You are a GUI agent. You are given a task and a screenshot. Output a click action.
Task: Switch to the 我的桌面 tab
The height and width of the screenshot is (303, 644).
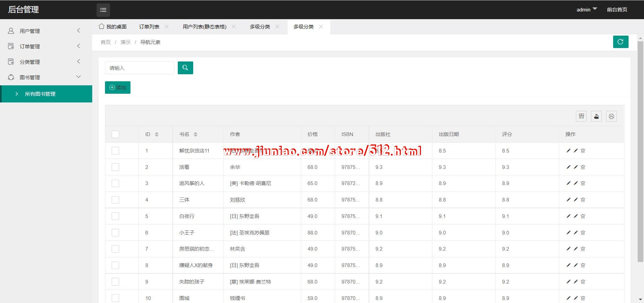click(x=113, y=27)
